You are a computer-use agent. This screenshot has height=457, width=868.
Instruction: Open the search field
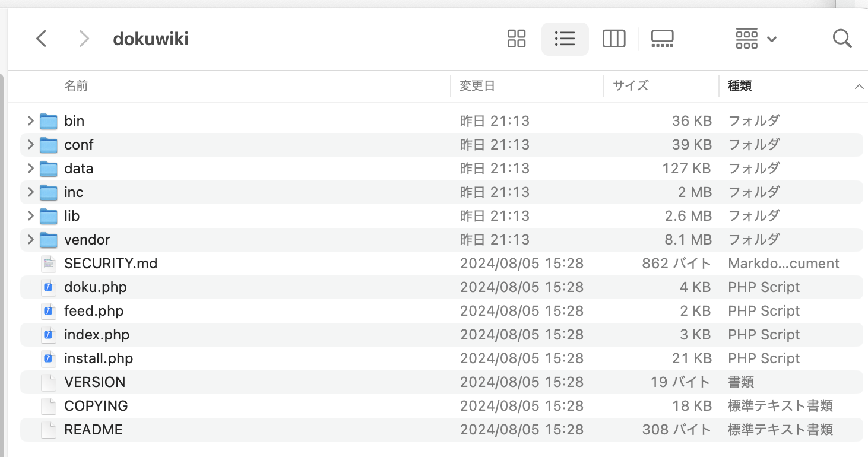842,39
